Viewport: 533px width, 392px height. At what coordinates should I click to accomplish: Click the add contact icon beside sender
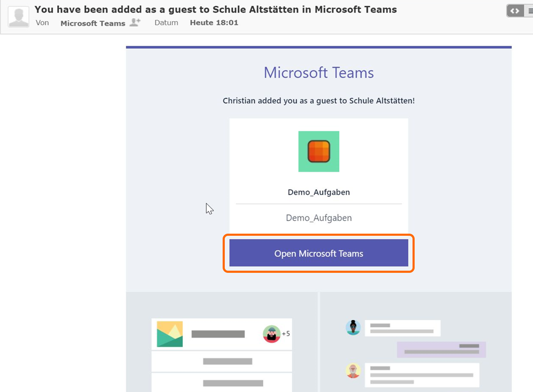coord(135,22)
